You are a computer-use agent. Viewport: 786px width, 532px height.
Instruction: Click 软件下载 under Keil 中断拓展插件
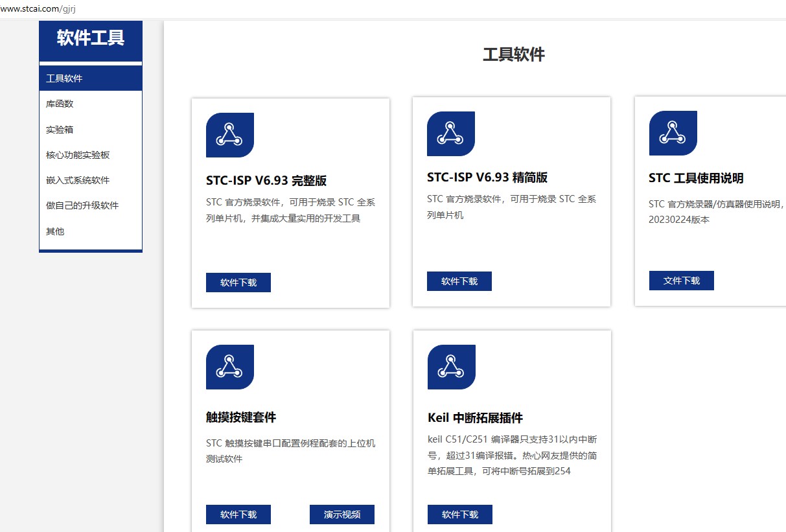(460, 515)
